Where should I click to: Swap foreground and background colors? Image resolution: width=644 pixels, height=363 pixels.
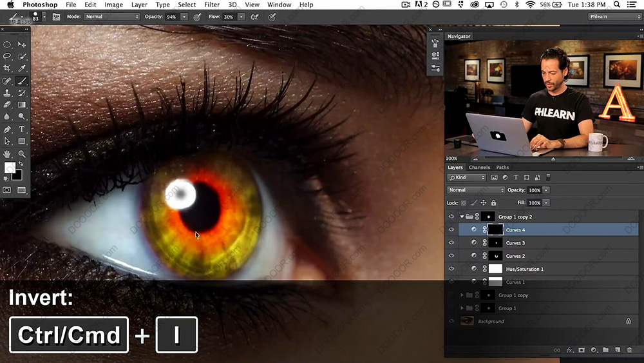21,164
